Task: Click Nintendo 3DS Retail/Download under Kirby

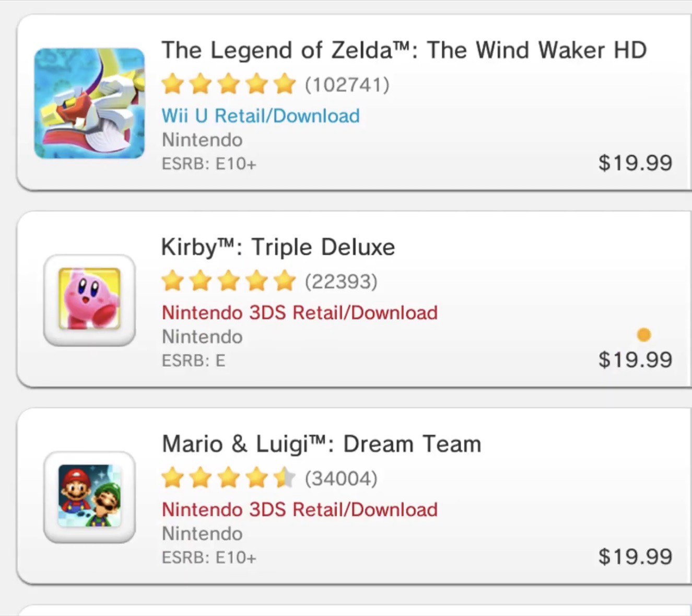Action: point(300,312)
